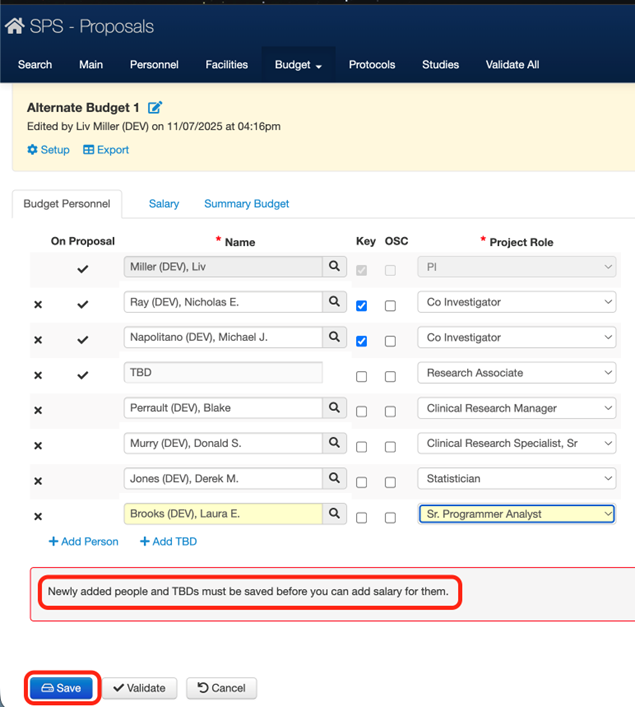Open Project Role dropdown showing Sr. Programmer Analyst

click(x=516, y=514)
